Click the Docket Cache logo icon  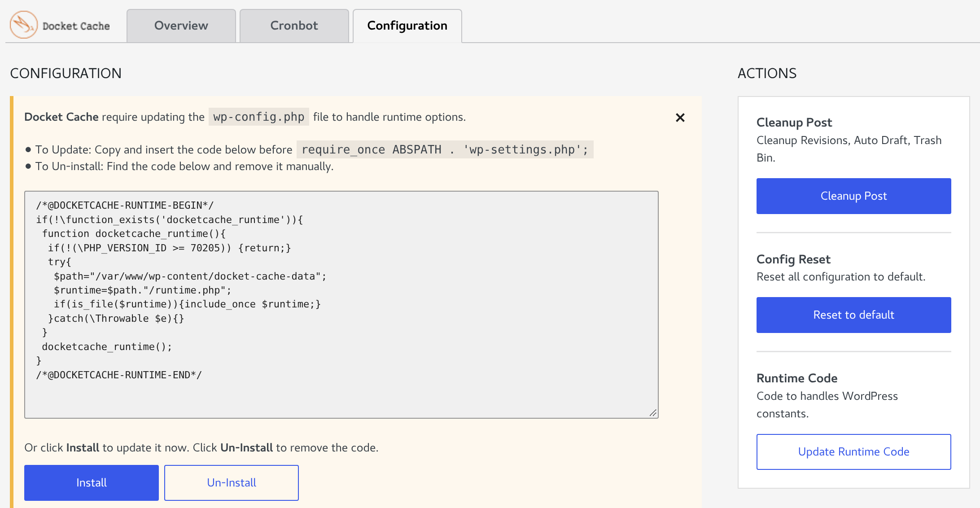point(24,25)
